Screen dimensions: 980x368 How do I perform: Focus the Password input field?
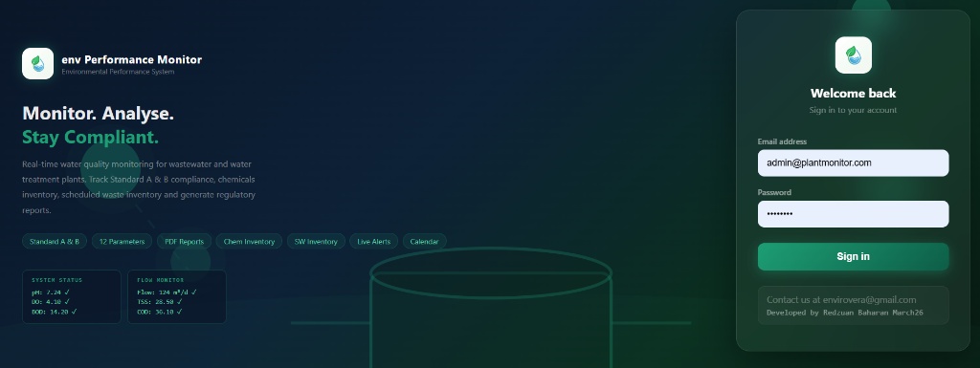coord(853,214)
